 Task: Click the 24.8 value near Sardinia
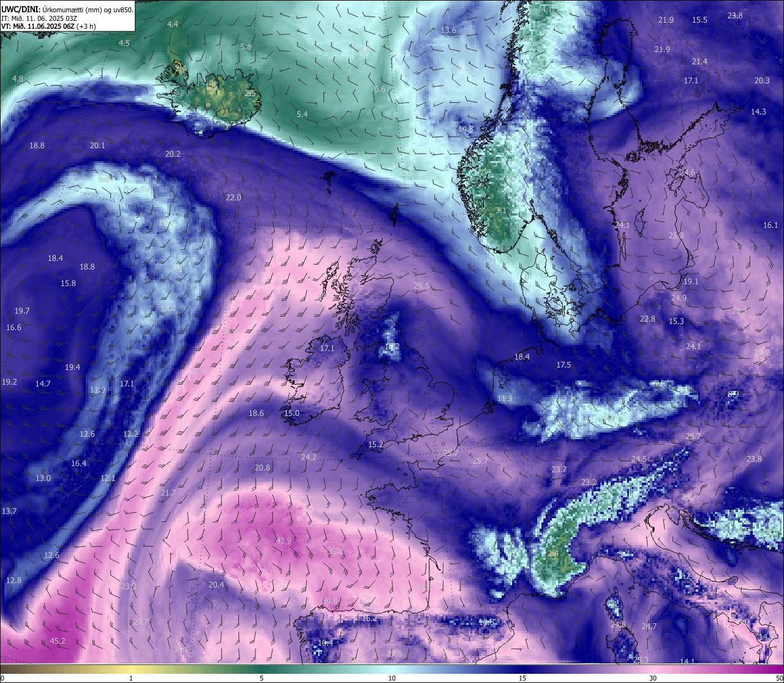coord(618,624)
